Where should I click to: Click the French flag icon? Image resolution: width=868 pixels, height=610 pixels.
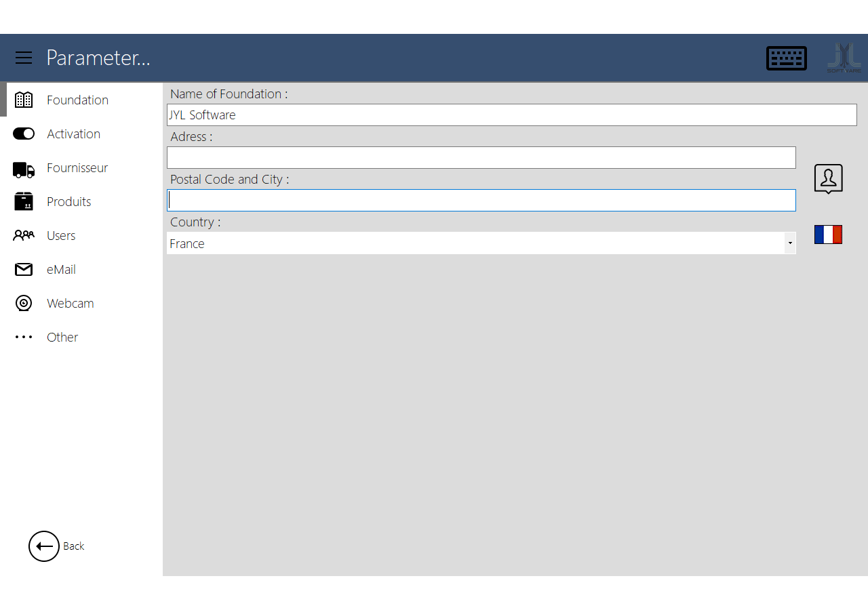828,235
